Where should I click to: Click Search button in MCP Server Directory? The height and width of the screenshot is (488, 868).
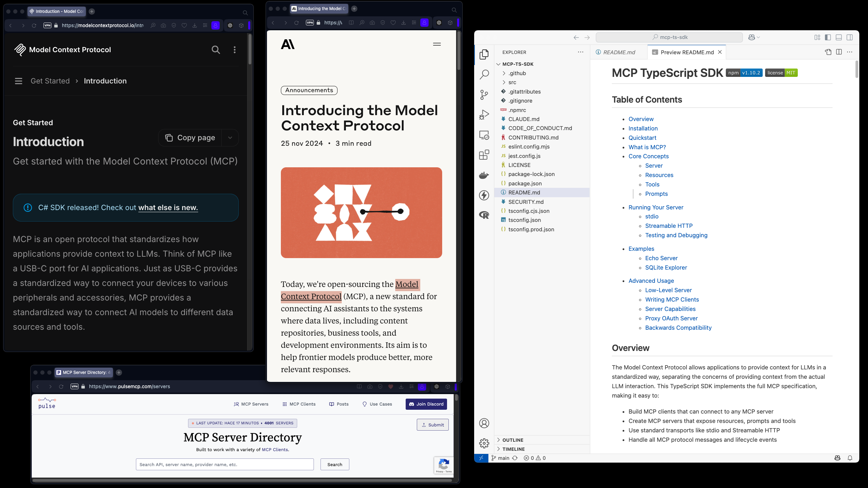point(335,464)
